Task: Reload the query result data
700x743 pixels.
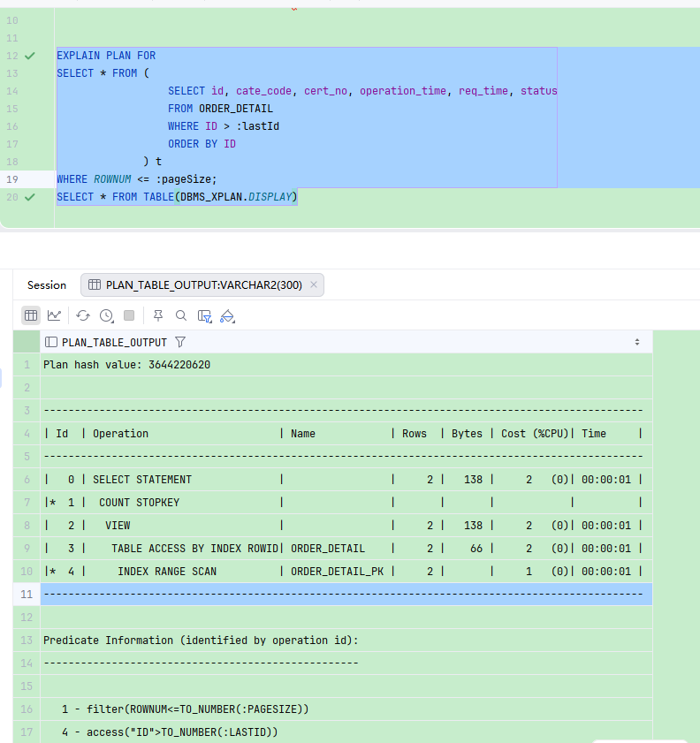Action: coord(82,315)
